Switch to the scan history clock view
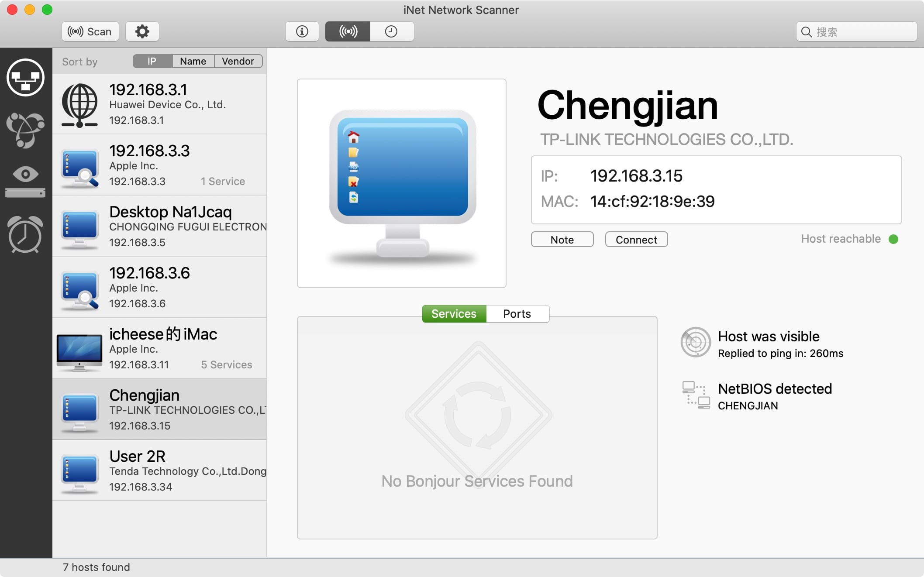This screenshot has height=577, width=924. tap(391, 31)
